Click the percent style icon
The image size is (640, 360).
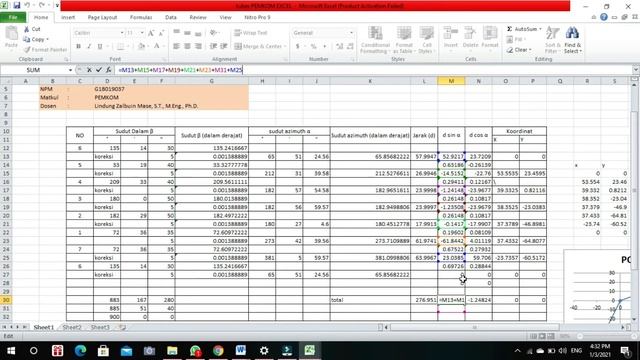(313, 46)
